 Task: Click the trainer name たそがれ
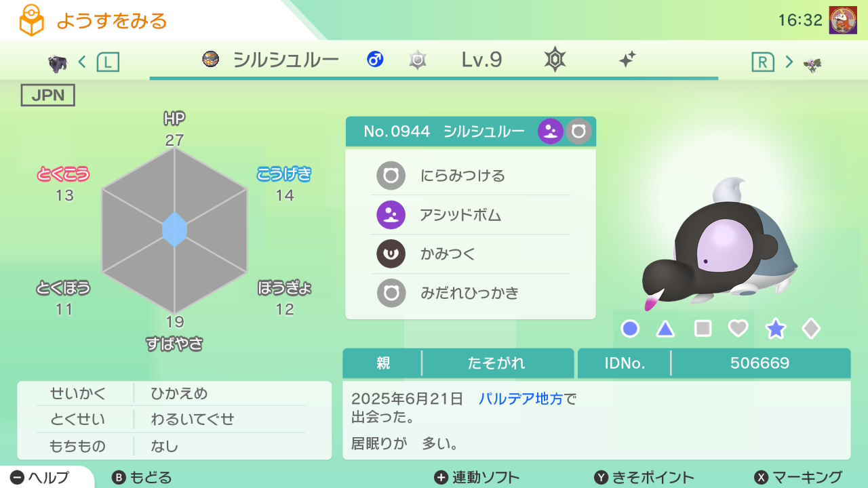pos(496,363)
